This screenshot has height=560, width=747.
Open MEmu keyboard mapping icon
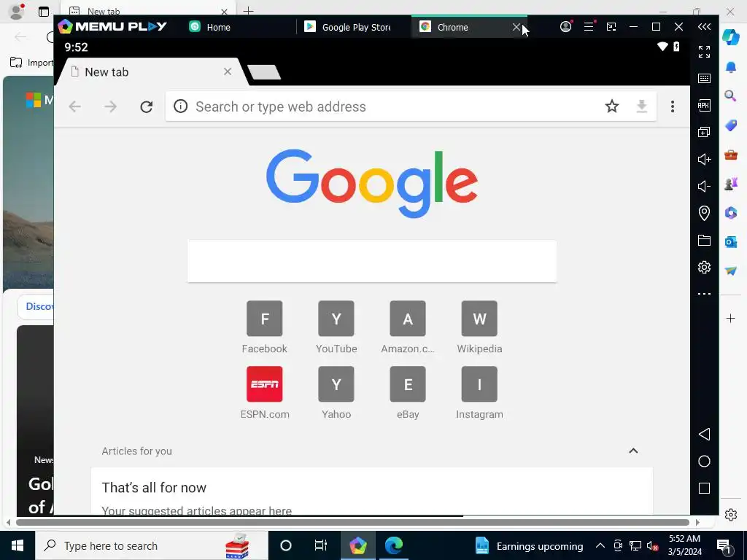704,79
